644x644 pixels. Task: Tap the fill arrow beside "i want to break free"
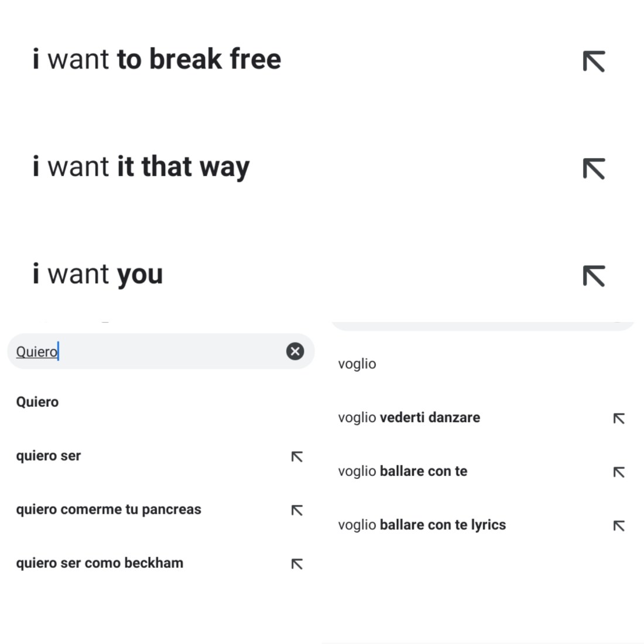[x=594, y=61]
